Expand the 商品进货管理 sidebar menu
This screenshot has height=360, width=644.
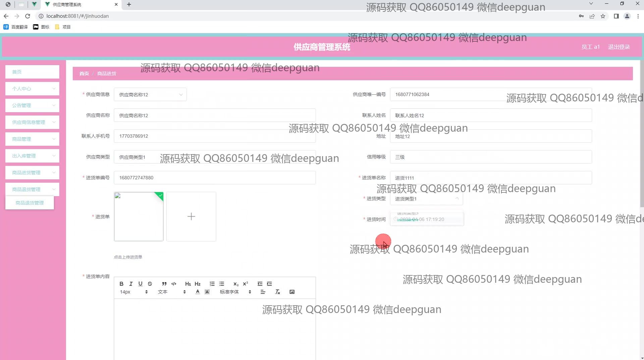32,173
